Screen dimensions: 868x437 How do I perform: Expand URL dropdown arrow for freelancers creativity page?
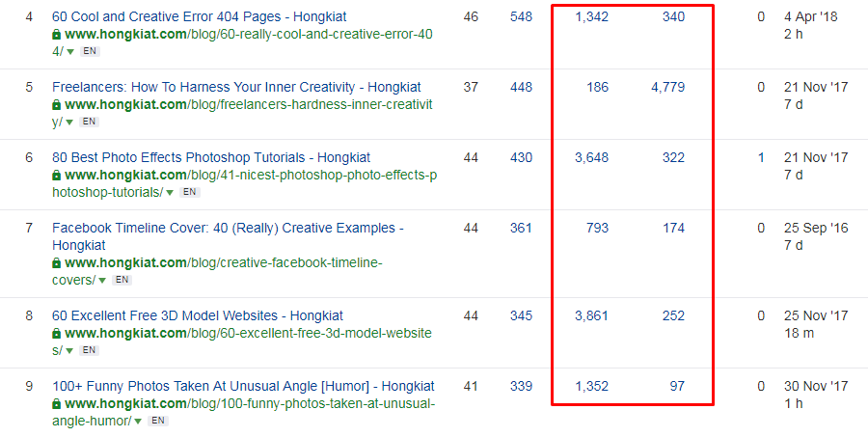tap(69, 123)
